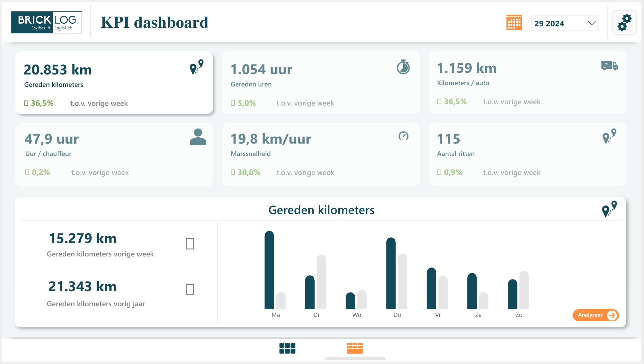Click the driver person icon
This screenshot has width=644, height=364.
pyautogui.click(x=198, y=137)
